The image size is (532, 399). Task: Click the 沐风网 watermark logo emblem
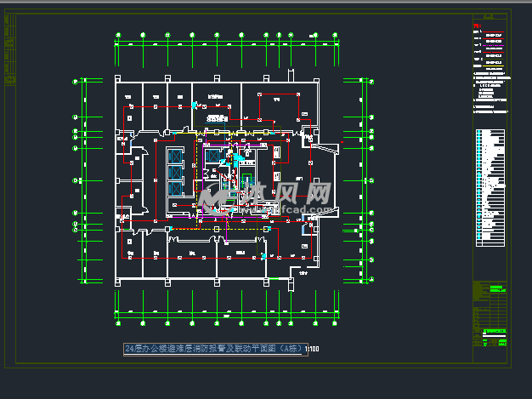coord(217,197)
